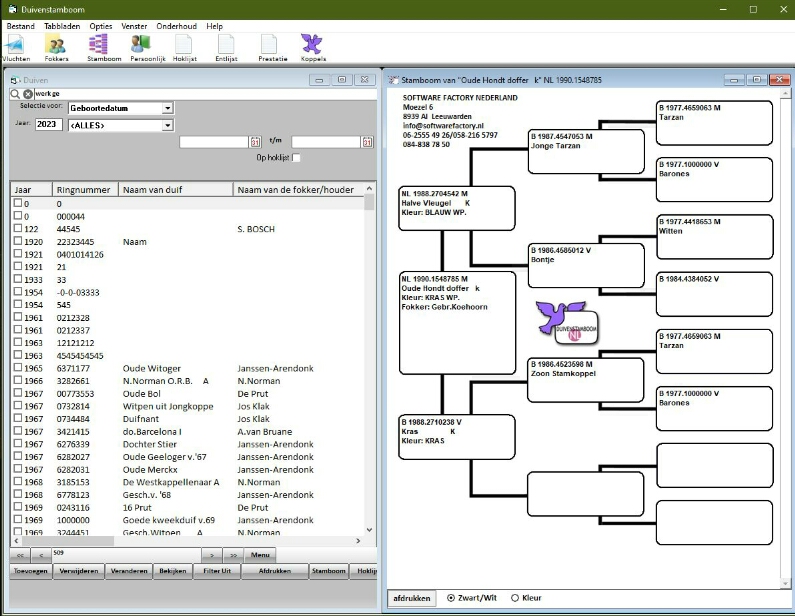Check the row with ring number 44545

point(18,228)
